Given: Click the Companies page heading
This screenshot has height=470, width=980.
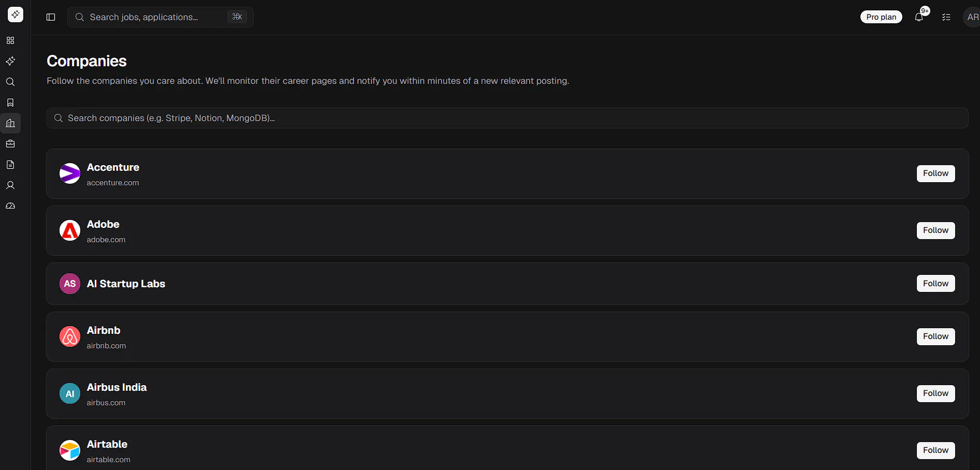Looking at the screenshot, I should [x=86, y=61].
